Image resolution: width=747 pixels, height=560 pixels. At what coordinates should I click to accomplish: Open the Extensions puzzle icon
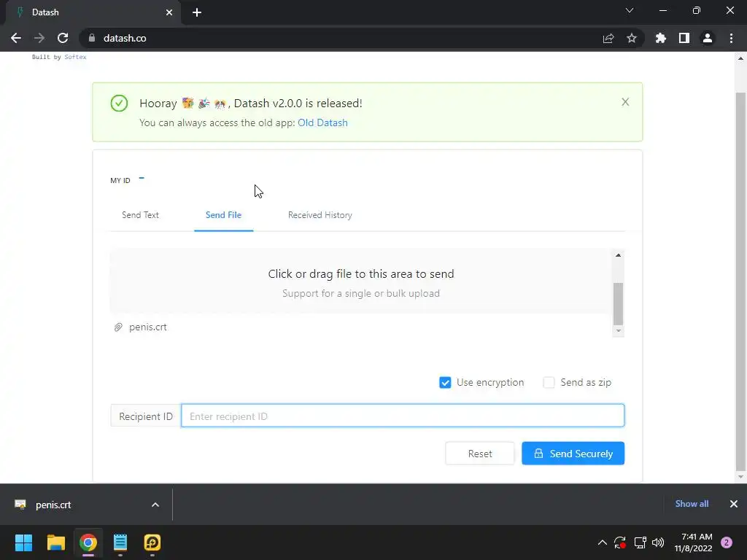click(x=661, y=38)
